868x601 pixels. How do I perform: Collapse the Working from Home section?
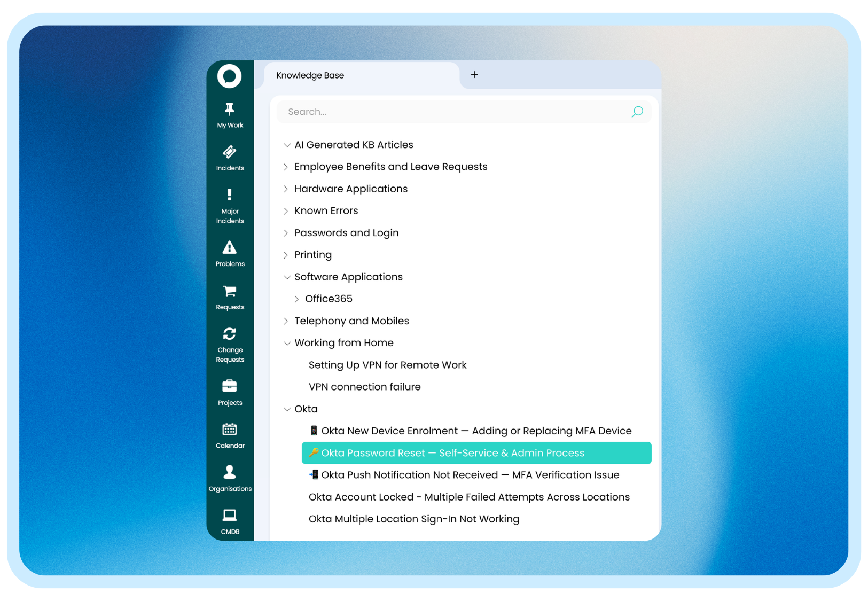tap(287, 343)
